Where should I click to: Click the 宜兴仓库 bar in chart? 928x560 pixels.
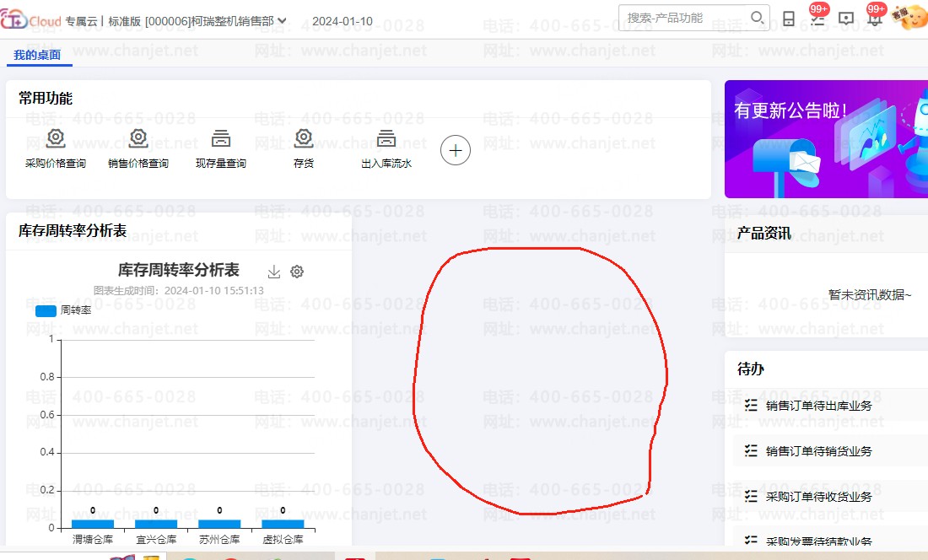pos(156,524)
